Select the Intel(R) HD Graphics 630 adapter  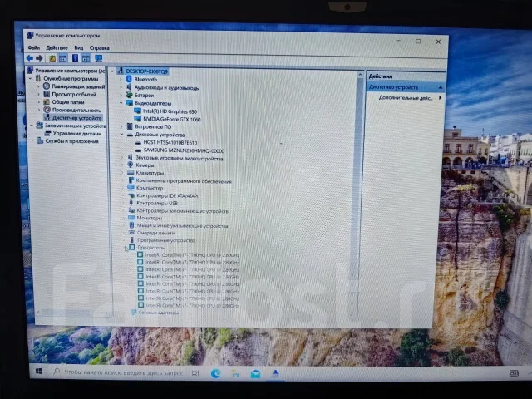click(x=170, y=111)
